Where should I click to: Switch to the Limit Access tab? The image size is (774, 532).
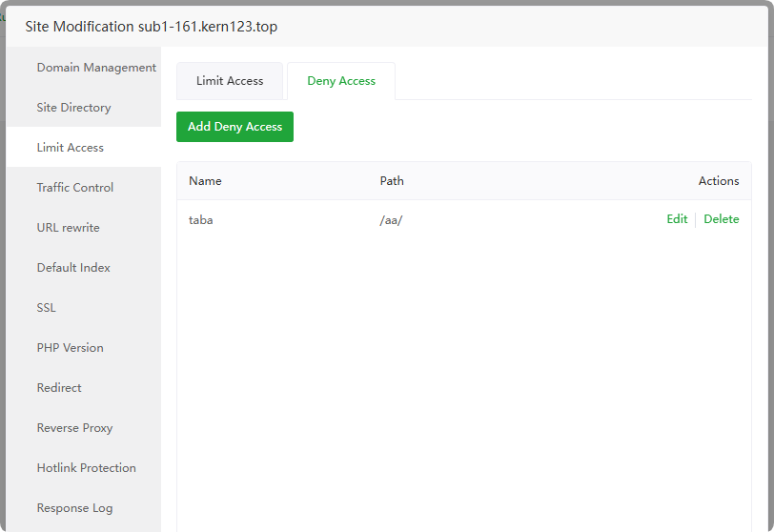(230, 81)
